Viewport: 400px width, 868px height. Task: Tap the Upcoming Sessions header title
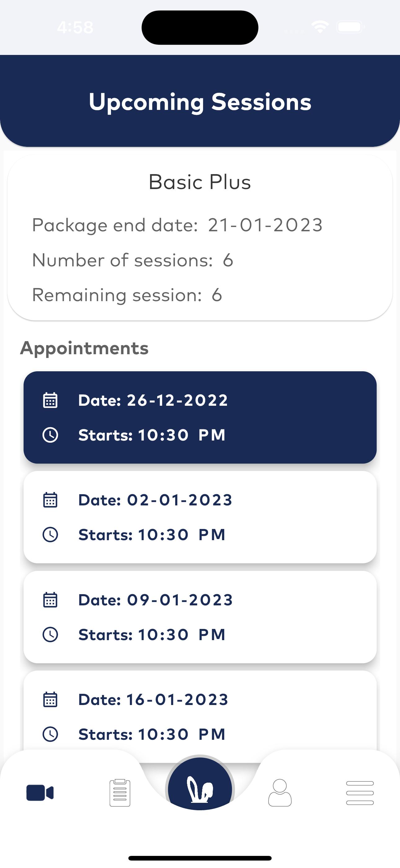(x=200, y=102)
